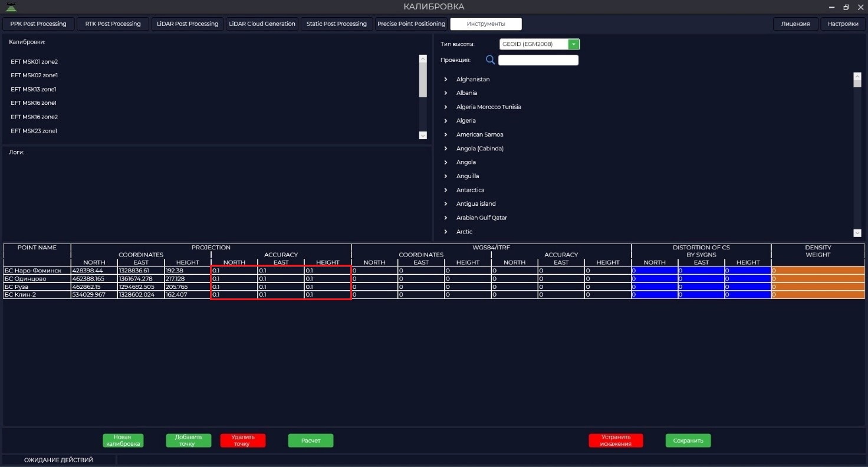Screen dimensions: 868x467
Task: Expand the Arctic projection node
Action: pos(446,232)
